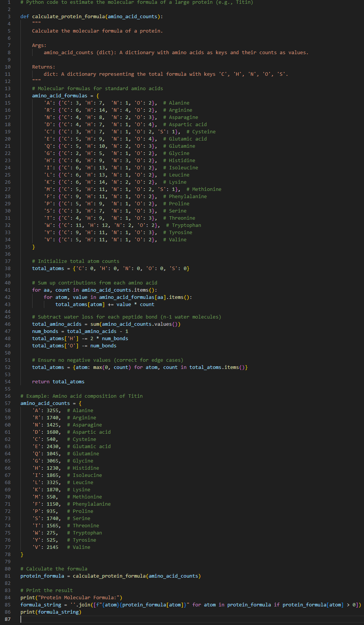Click the "# Initialize total atom counts" comment

[75, 261]
